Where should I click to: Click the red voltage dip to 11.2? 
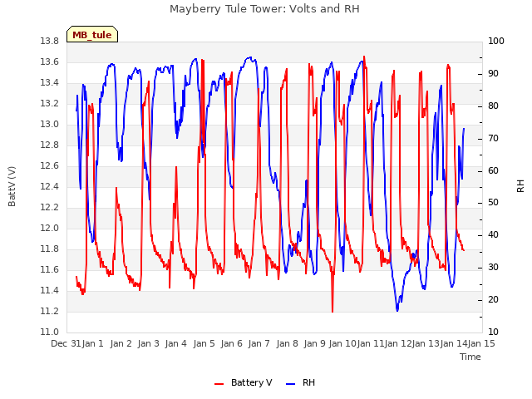point(332,310)
